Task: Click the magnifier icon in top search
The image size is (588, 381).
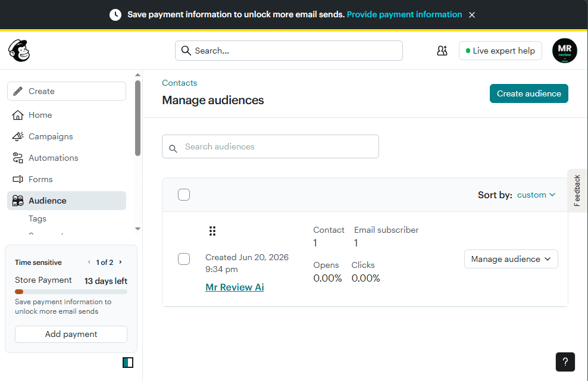Action: (186, 50)
